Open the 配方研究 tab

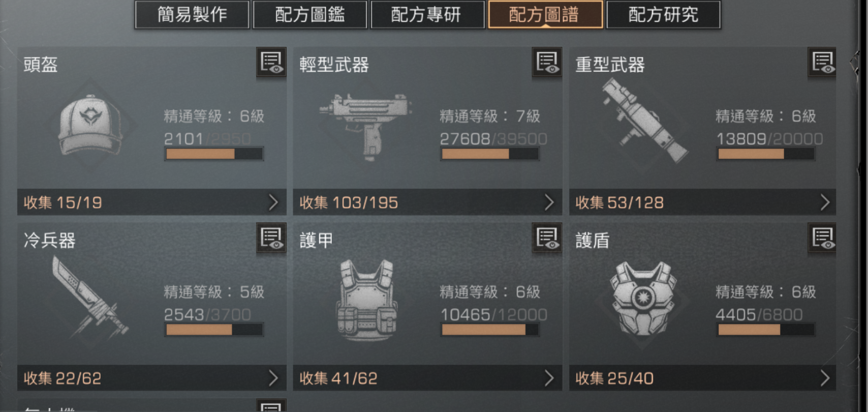coord(663,14)
